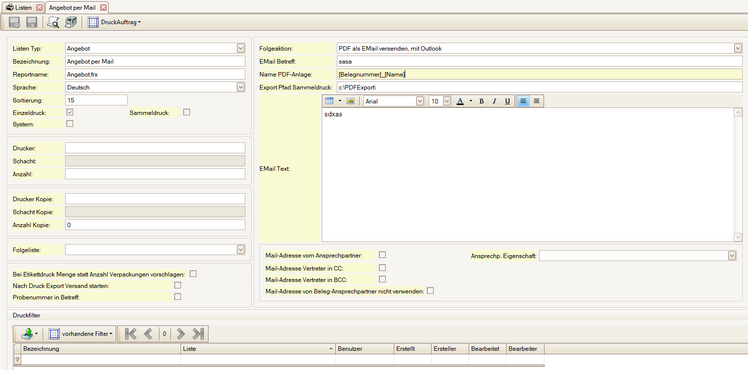The image size is (748, 370).
Task: Enable the Sammeldruck checkbox
Action: click(x=187, y=113)
